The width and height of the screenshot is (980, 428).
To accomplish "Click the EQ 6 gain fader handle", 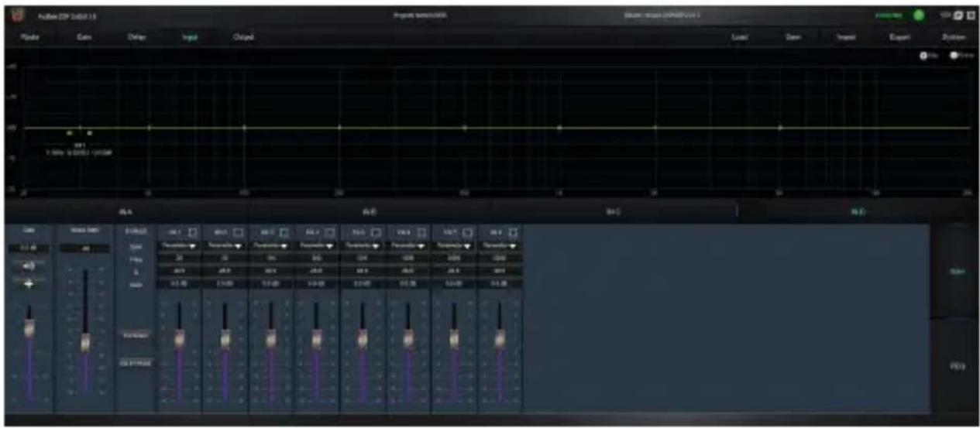I will coord(407,338).
